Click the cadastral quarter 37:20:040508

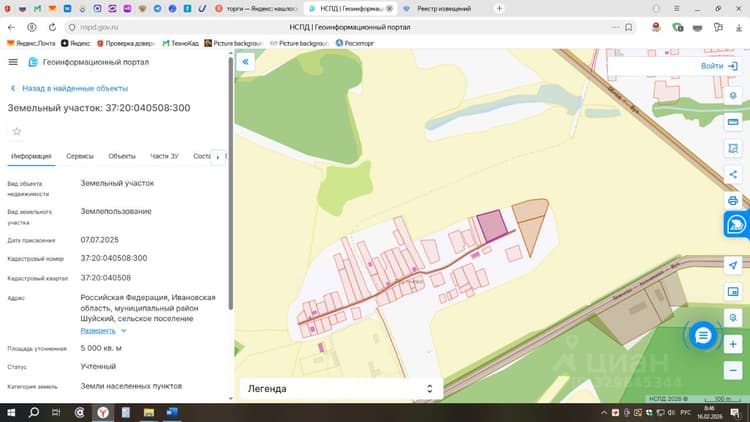click(x=106, y=278)
